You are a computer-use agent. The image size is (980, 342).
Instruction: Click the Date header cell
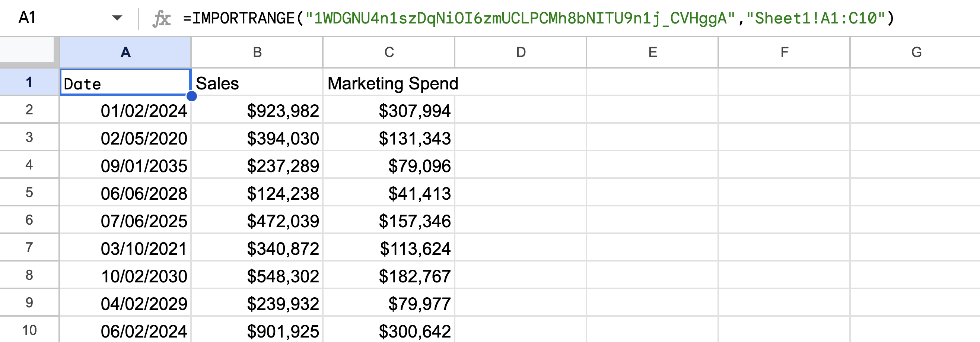125,83
